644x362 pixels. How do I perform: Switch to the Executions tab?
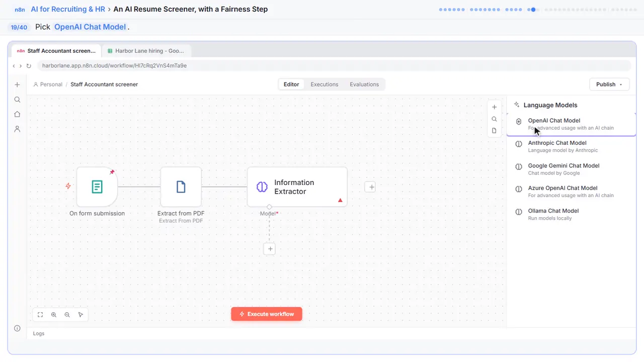pyautogui.click(x=325, y=84)
